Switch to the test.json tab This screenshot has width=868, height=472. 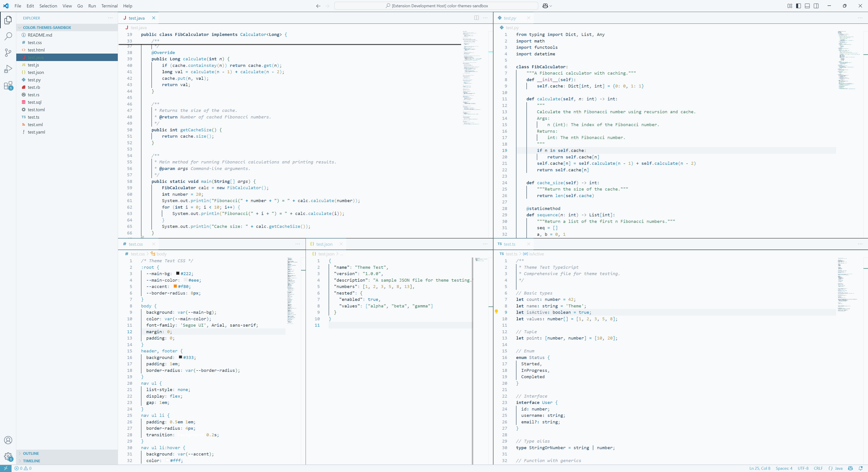point(324,244)
